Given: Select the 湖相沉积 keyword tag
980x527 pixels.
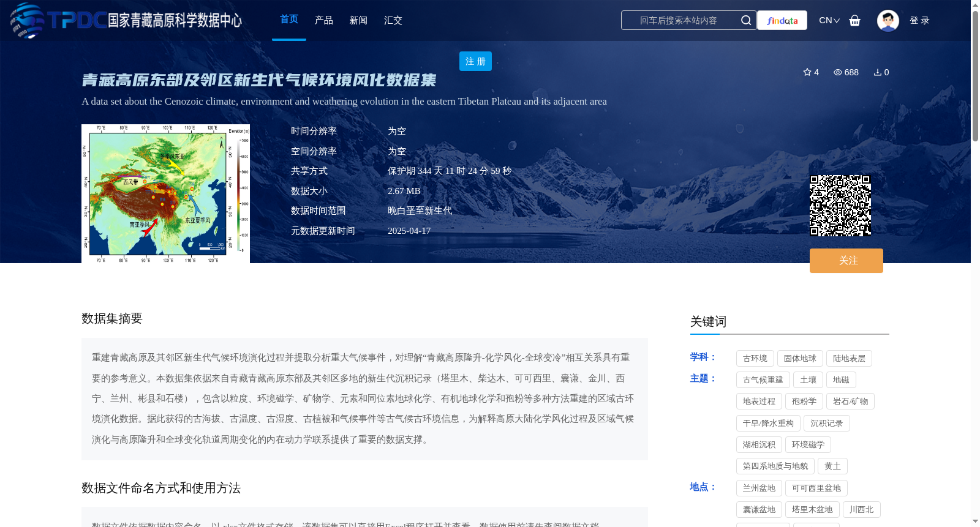Looking at the screenshot, I should pos(759,445).
